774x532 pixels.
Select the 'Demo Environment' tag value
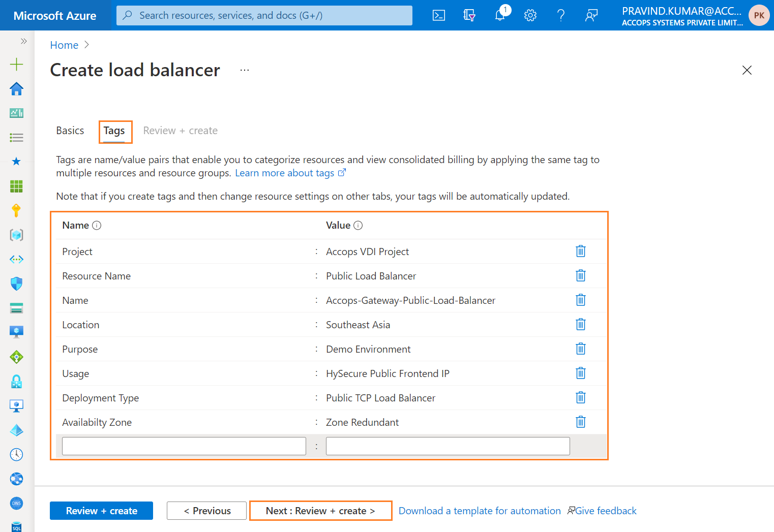(368, 349)
